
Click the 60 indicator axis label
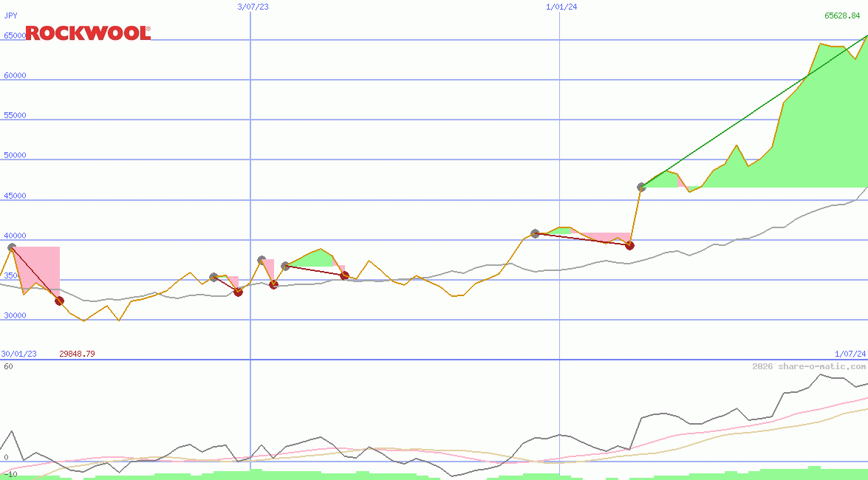click(7, 366)
